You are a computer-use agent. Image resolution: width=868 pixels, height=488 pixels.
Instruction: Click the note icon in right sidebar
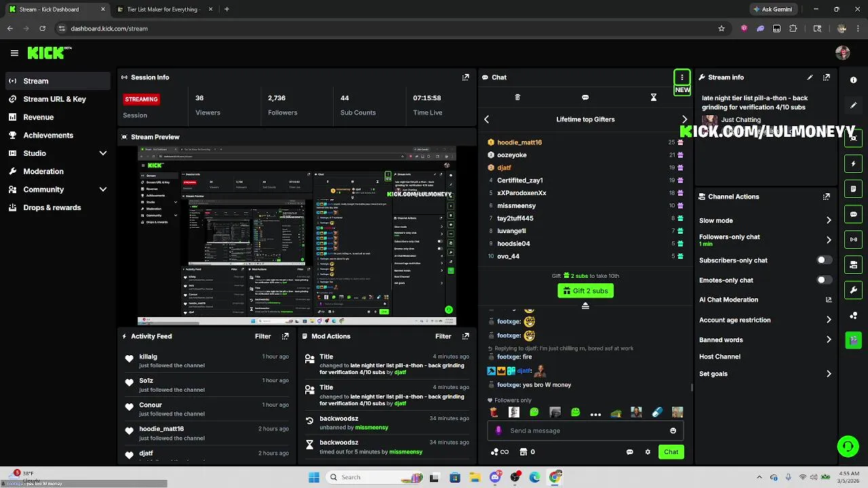tap(854, 188)
